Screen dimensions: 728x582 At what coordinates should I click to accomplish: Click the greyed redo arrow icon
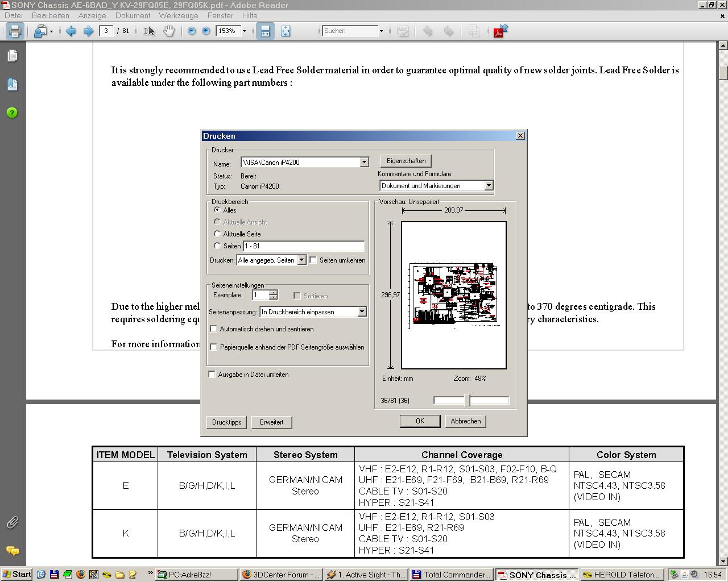[449, 31]
